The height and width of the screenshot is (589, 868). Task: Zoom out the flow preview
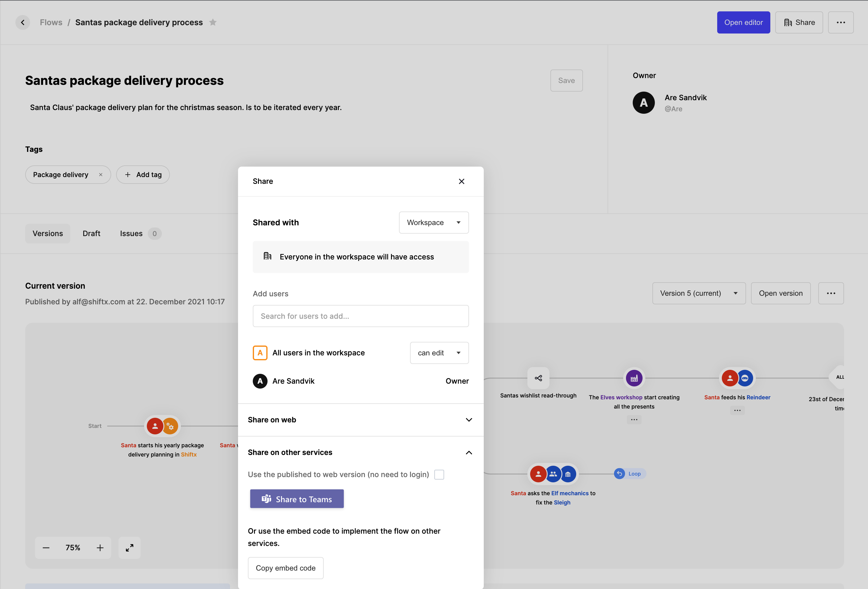(46, 547)
